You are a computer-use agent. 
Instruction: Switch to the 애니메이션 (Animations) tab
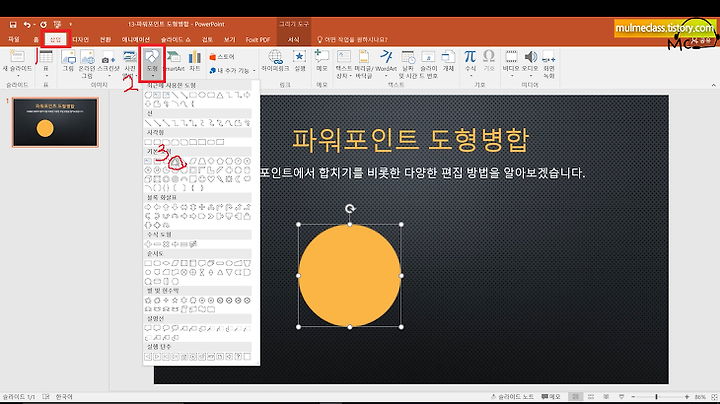pos(136,39)
